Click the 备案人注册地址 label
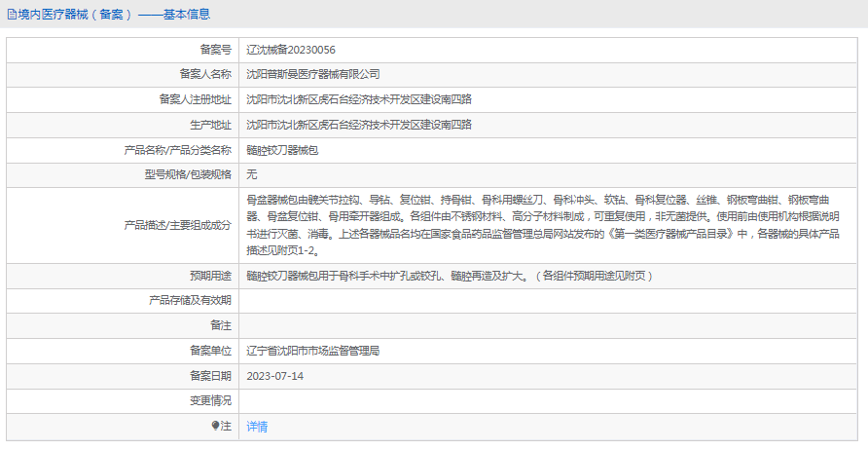This screenshot has height=450, width=868. [x=195, y=99]
